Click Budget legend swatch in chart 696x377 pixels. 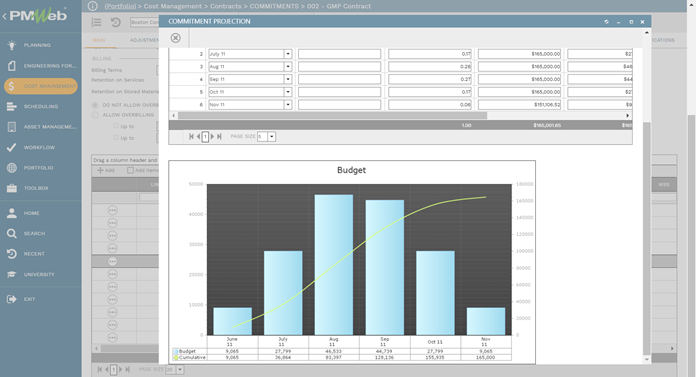coord(176,351)
